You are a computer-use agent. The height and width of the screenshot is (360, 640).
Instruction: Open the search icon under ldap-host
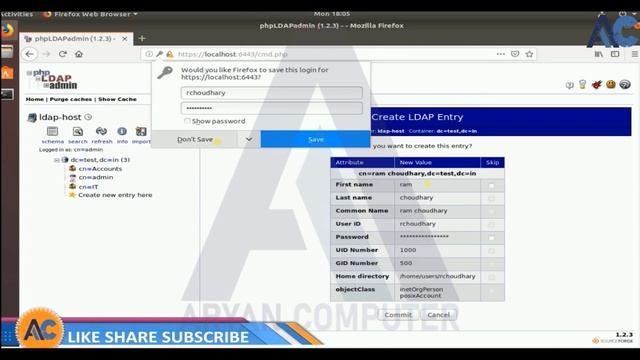coord(78,132)
